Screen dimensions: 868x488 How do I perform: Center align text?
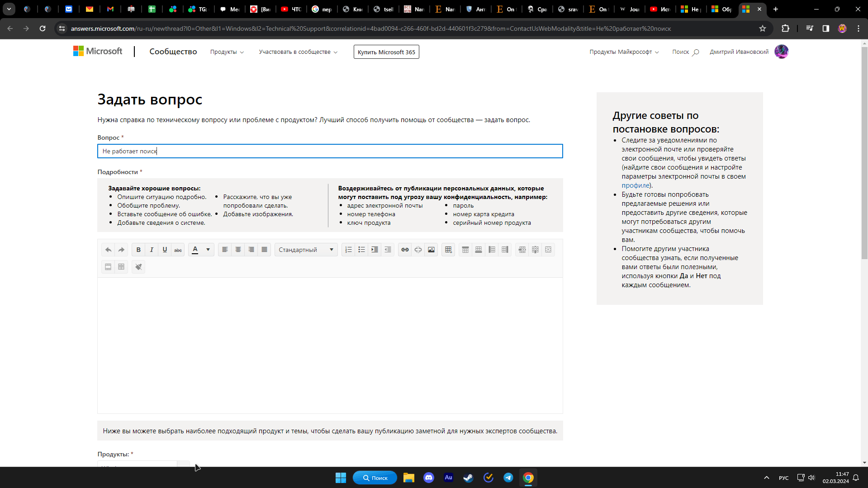point(238,250)
